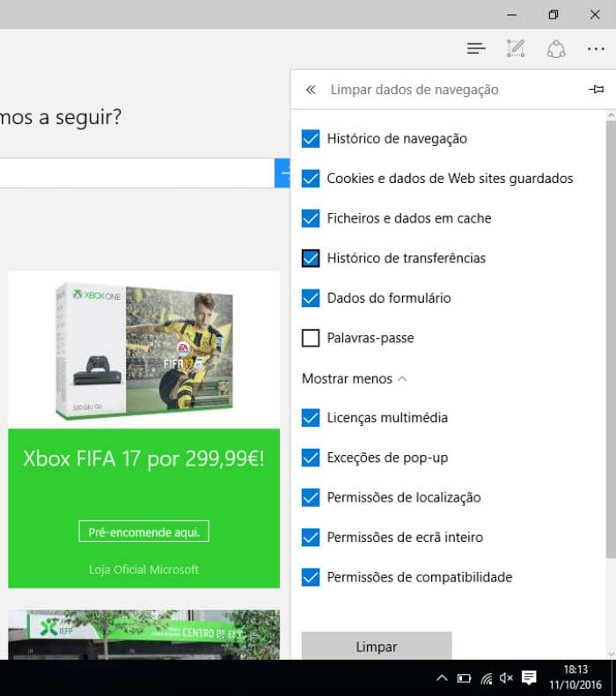Open the More actions ellipsis menu
The height and width of the screenshot is (696, 616).
click(x=596, y=48)
